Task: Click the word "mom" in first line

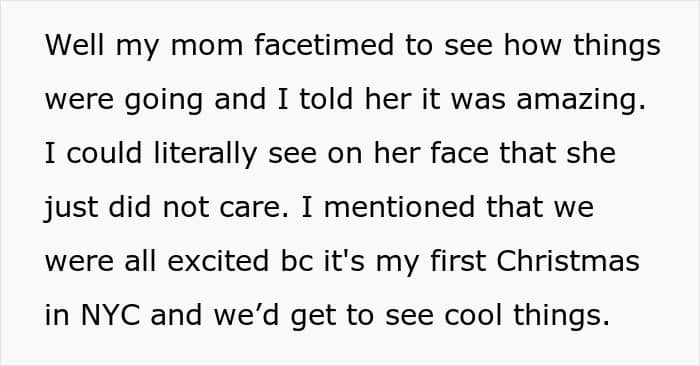Action: coord(207,47)
